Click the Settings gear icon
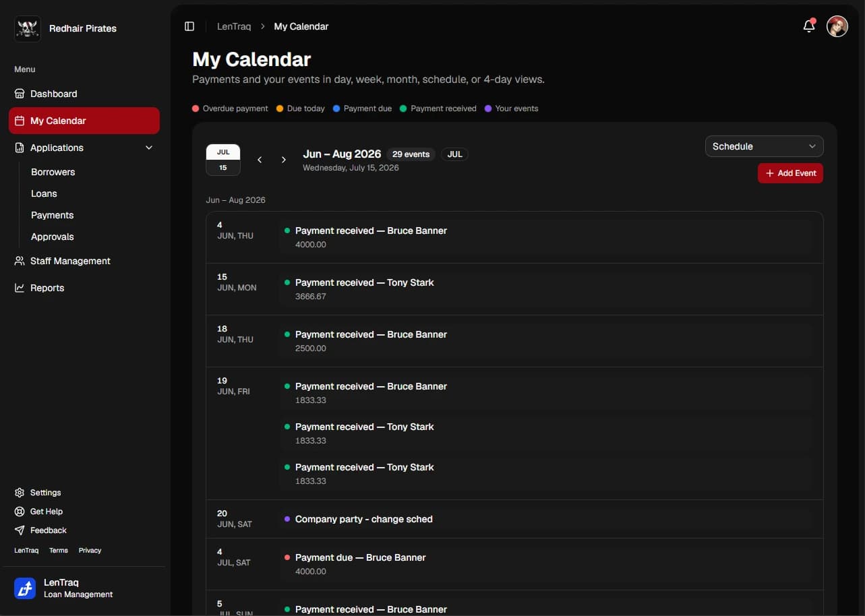 click(20, 493)
